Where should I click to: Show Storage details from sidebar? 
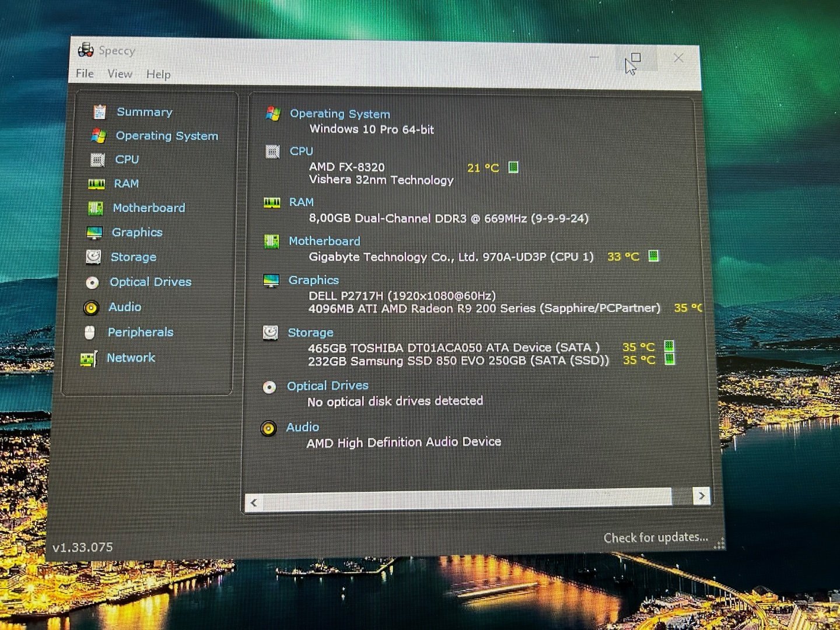pyautogui.click(x=133, y=257)
